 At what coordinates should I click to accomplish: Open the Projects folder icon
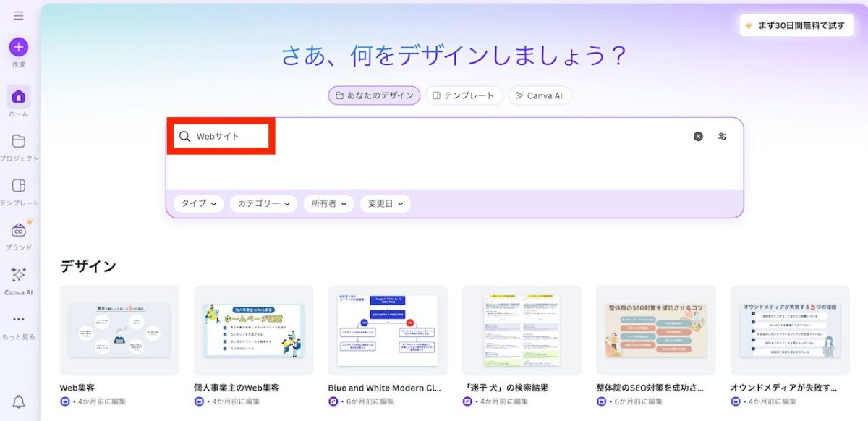[x=19, y=141]
